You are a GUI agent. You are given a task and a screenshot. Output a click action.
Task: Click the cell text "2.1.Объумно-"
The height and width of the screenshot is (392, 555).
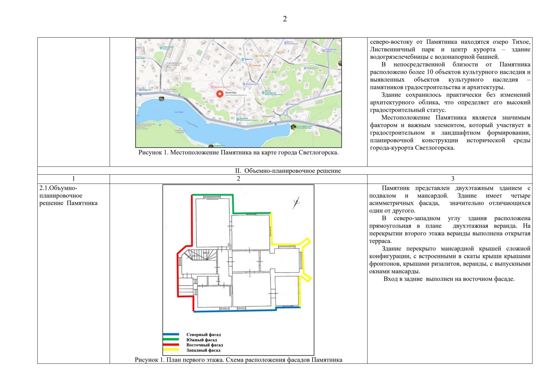tap(58, 188)
